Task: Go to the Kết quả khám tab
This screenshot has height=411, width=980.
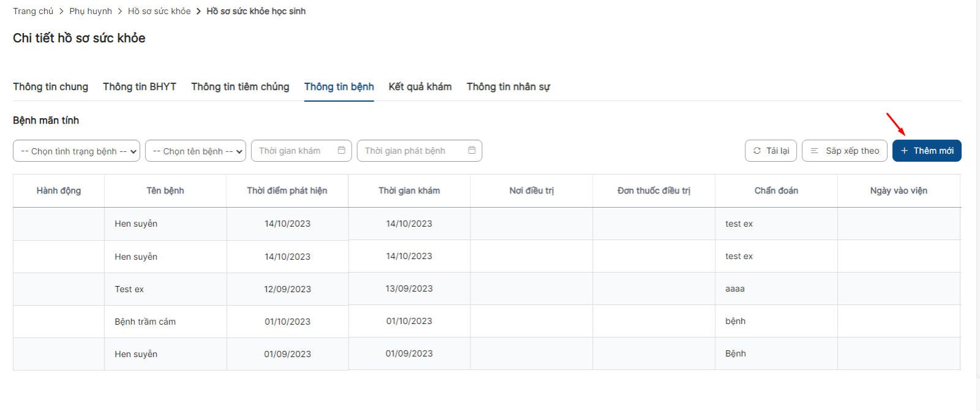Action: tap(420, 87)
